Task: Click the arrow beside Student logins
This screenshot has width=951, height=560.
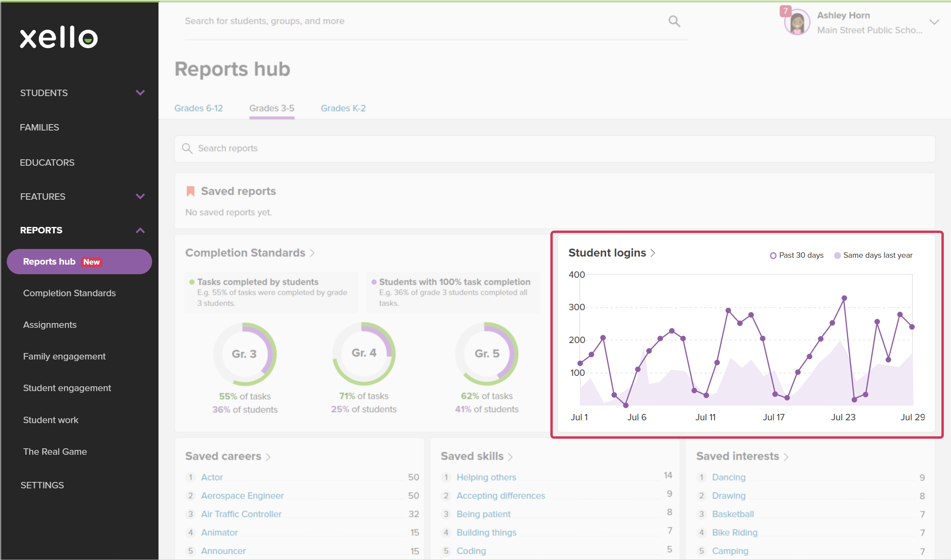Action: coord(653,253)
